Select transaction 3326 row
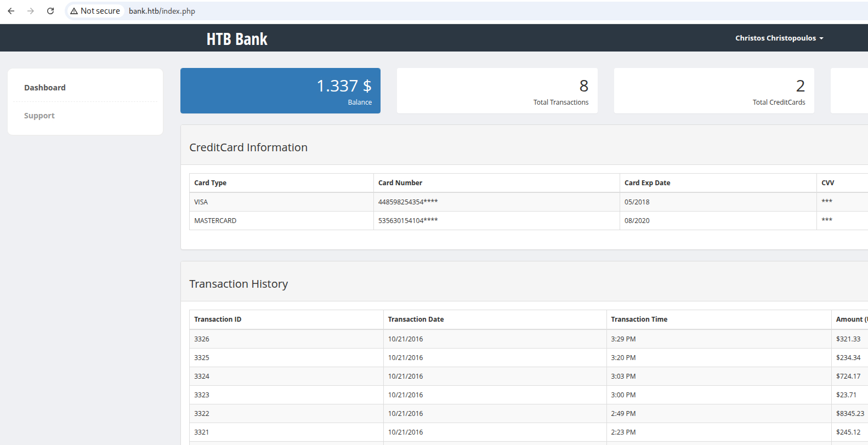The image size is (868, 445). (x=202, y=339)
